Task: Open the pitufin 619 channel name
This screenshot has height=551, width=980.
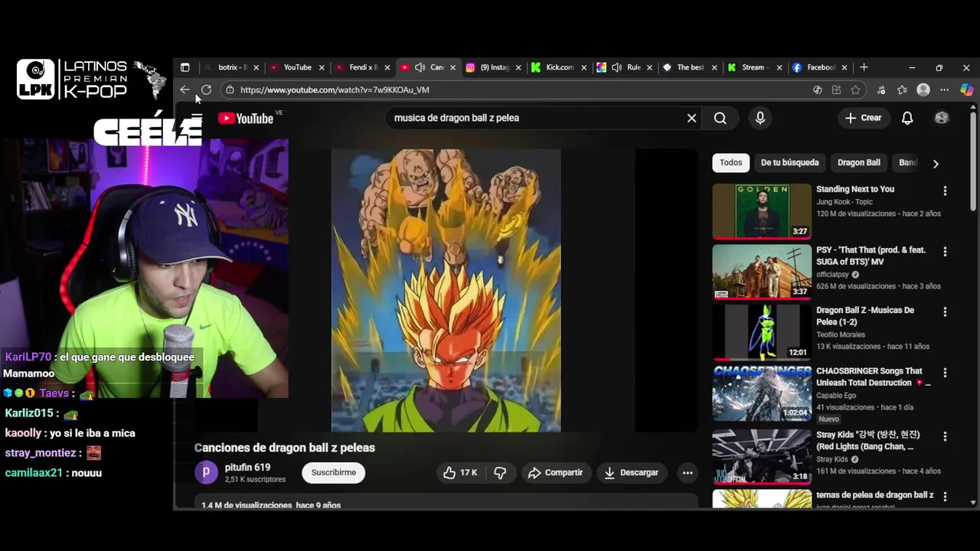Action: (247, 467)
